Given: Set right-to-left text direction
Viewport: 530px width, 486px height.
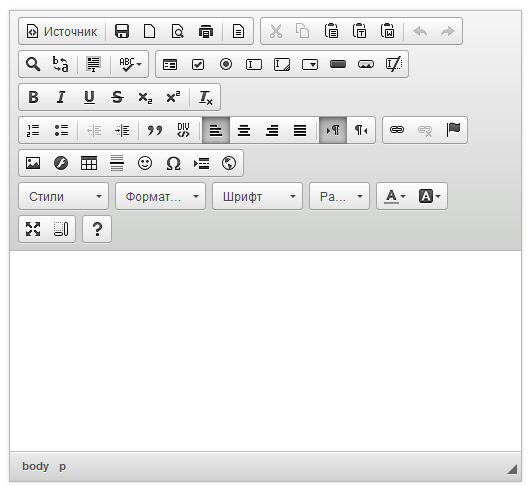Looking at the screenshot, I should point(361,130).
